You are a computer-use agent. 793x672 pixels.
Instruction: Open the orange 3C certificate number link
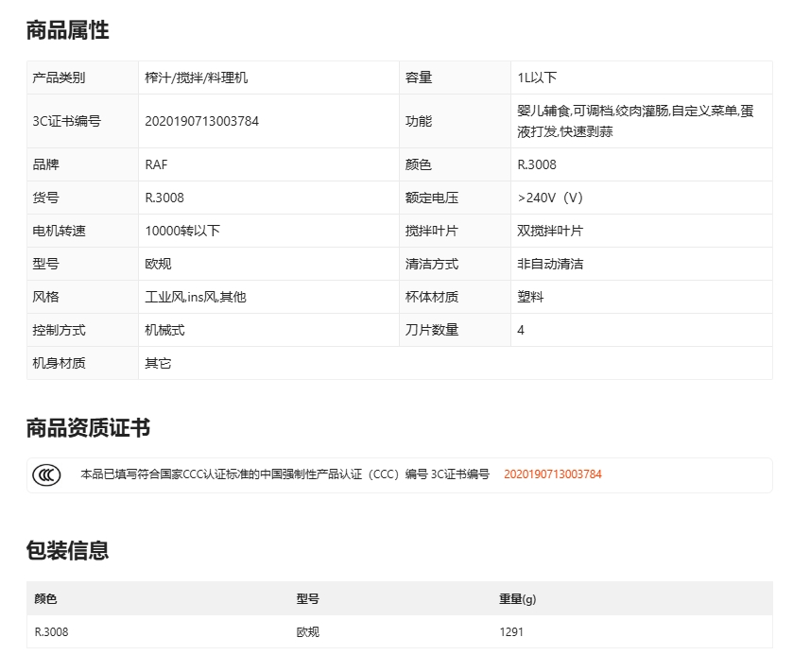click(552, 474)
